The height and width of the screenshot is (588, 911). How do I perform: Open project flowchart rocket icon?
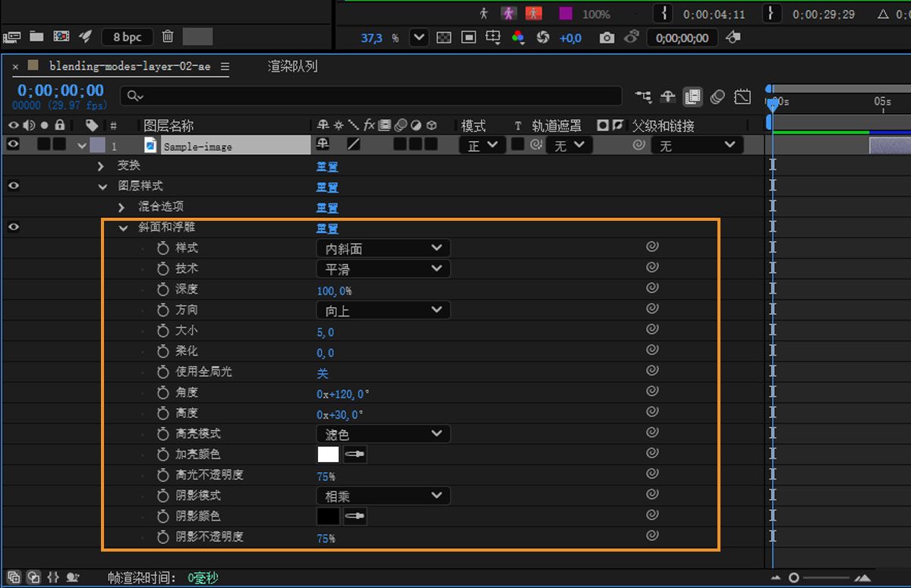click(x=86, y=36)
